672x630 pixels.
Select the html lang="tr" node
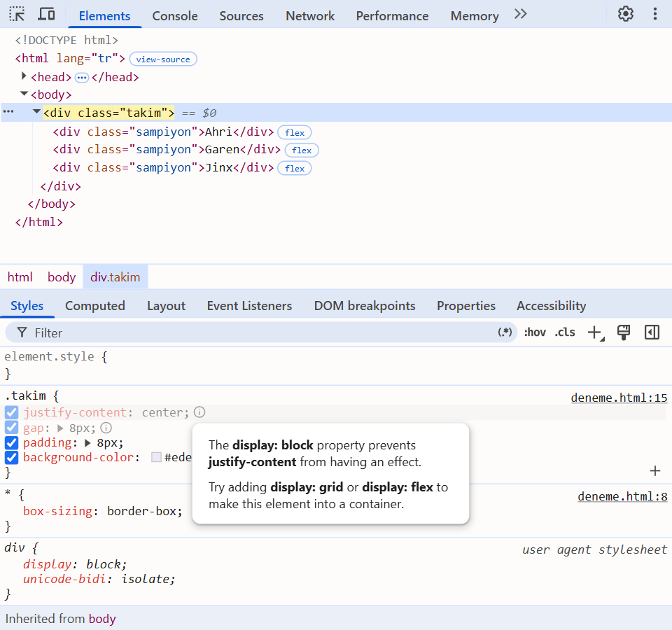70,58
